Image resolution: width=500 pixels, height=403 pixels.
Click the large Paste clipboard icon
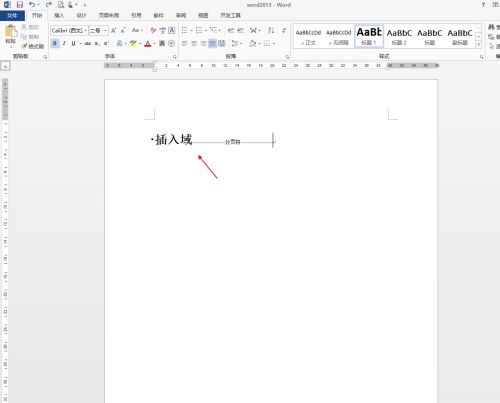point(11,31)
